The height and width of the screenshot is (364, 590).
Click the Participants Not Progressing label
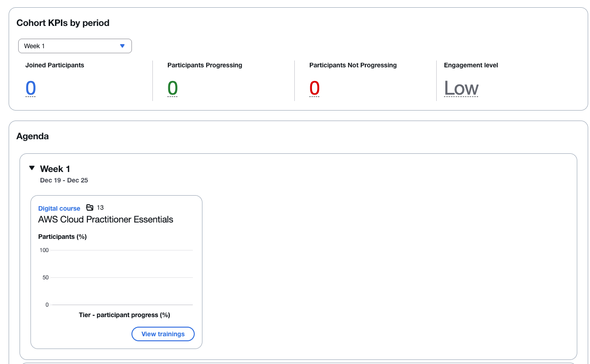pos(353,65)
